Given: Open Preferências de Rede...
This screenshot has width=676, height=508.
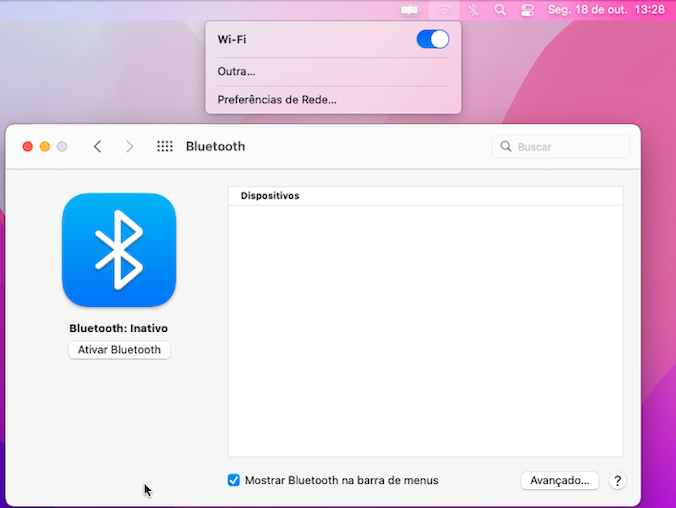Looking at the screenshot, I should click(277, 100).
